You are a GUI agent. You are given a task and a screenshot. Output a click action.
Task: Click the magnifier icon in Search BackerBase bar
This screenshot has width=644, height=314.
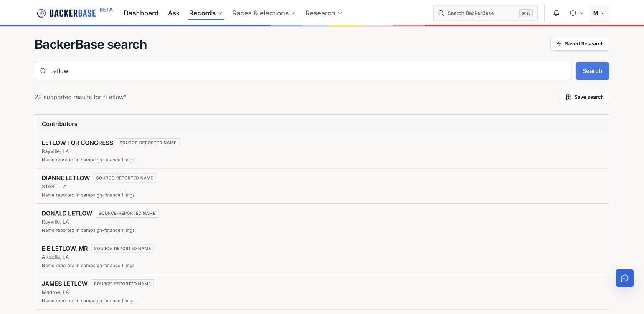tap(441, 13)
